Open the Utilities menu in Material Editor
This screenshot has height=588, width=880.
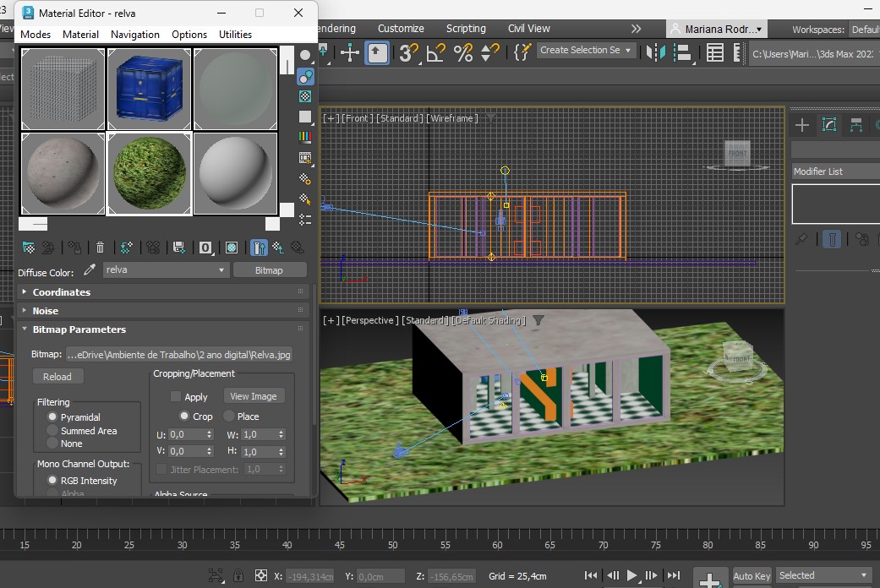click(x=235, y=35)
